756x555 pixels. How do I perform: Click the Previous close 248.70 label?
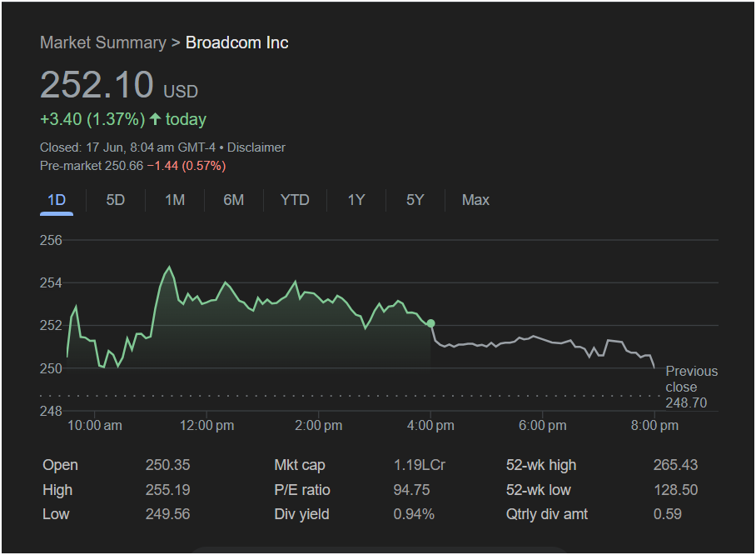(691, 387)
